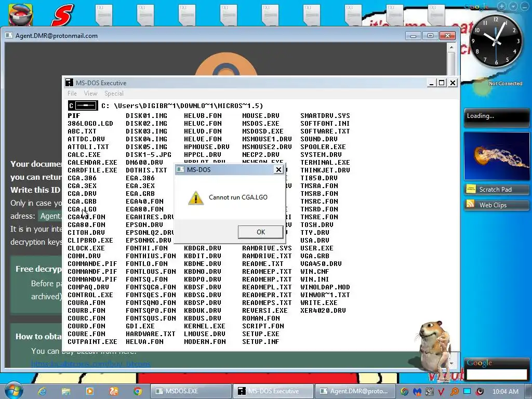Select README.TXT in the file list
The height and width of the screenshot is (399, 532).
point(263,264)
